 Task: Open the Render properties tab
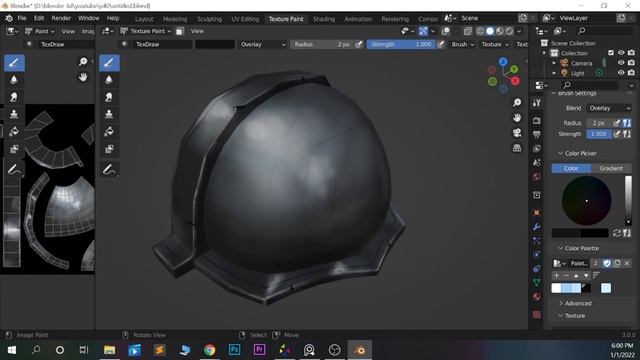536,120
